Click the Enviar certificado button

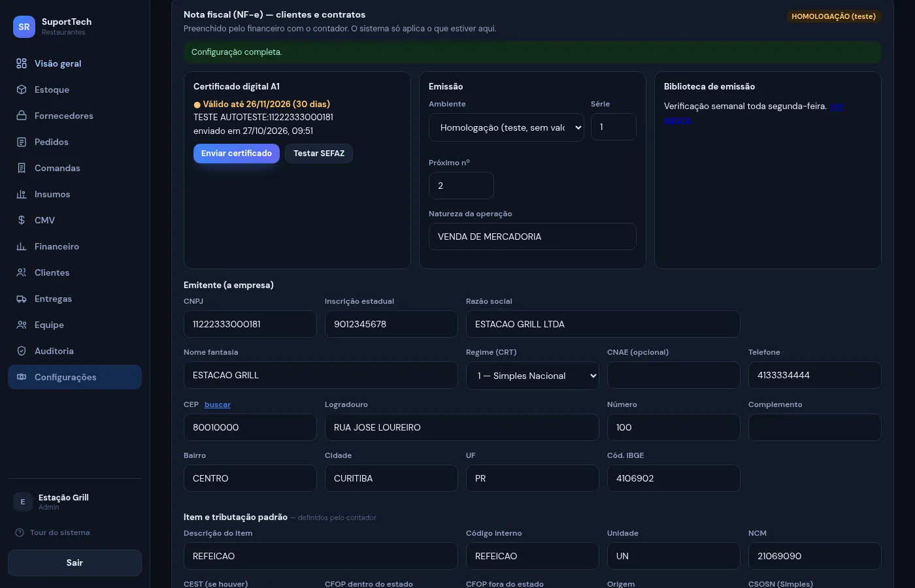click(237, 154)
